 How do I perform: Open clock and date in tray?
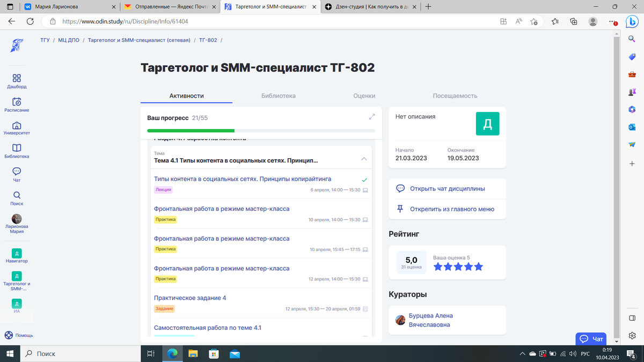click(606, 353)
